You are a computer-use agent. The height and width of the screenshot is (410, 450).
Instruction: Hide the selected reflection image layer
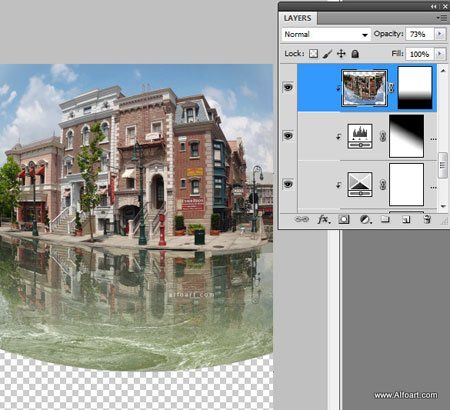click(x=288, y=87)
